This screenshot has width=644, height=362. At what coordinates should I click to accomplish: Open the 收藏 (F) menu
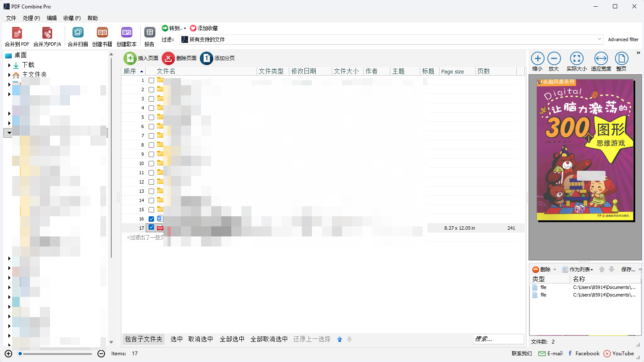(x=72, y=18)
